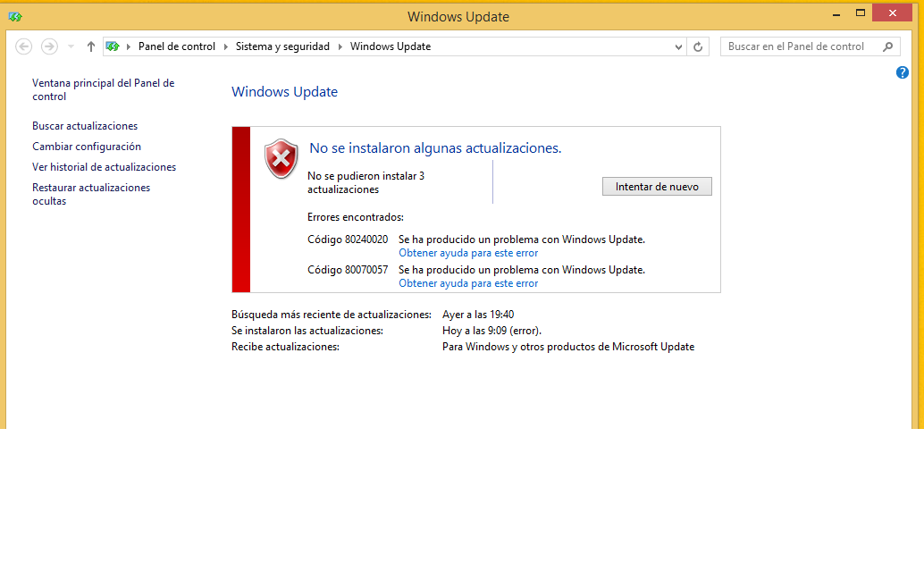Select Windows Update breadcrumb
The image size is (924, 563).
[391, 46]
